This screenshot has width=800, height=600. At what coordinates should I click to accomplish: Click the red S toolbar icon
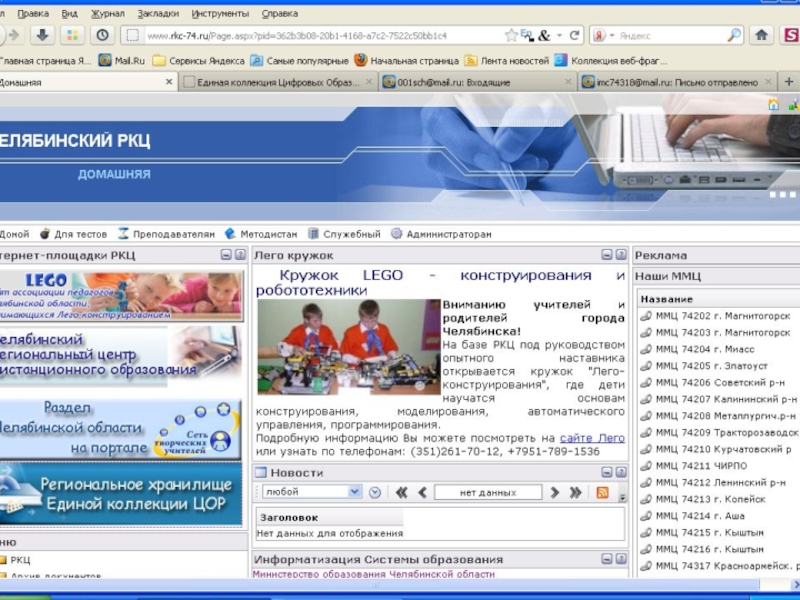(791, 35)
